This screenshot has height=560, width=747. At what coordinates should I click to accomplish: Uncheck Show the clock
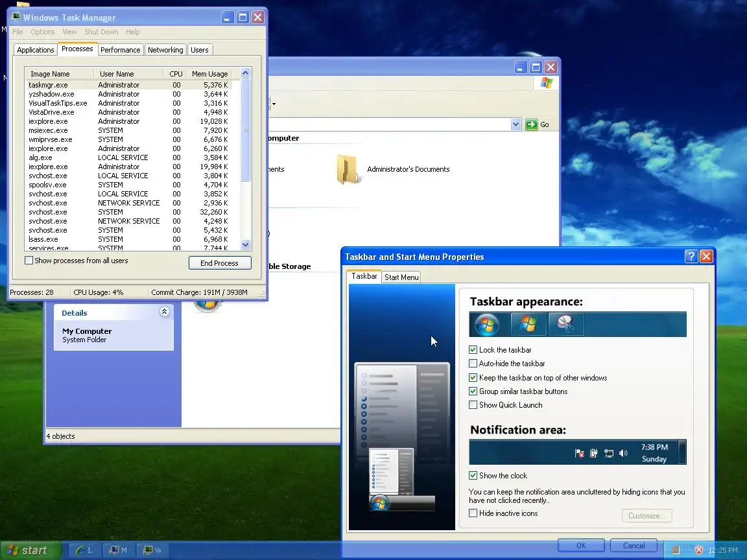pos(473,475)
